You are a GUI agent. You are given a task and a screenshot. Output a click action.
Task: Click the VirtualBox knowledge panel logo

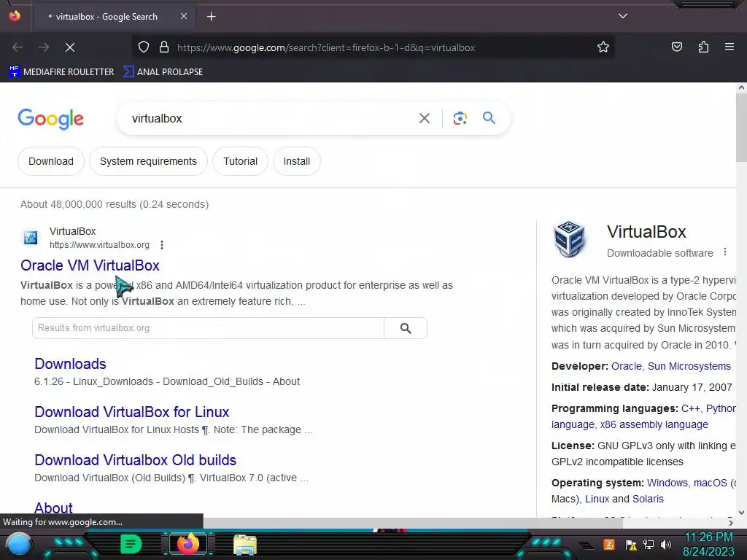[569, 238]
